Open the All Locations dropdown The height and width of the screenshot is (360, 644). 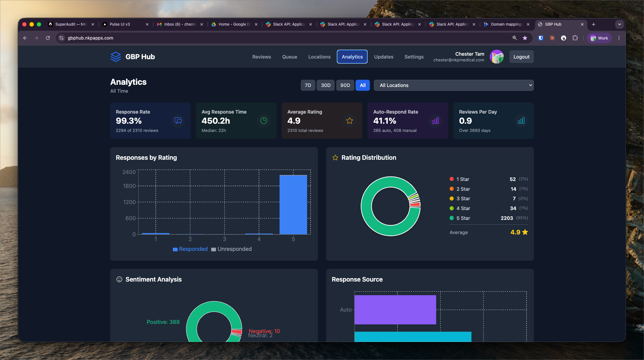pos(453,85)
